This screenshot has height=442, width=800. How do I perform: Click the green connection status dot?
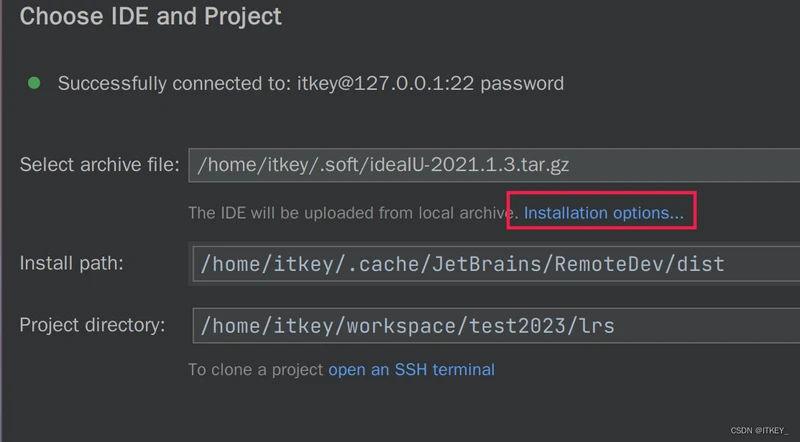coord(34,83)
